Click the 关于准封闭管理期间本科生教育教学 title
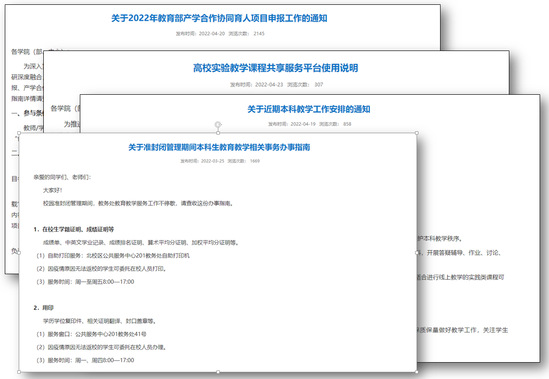The height and width of the screenshot is (379, 549). pos(219,147)
